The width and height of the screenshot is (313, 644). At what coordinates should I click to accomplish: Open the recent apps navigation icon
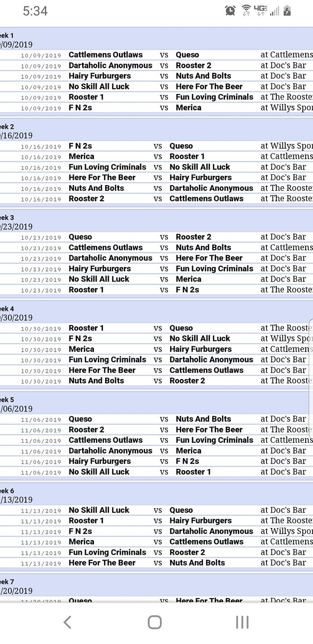242,622
